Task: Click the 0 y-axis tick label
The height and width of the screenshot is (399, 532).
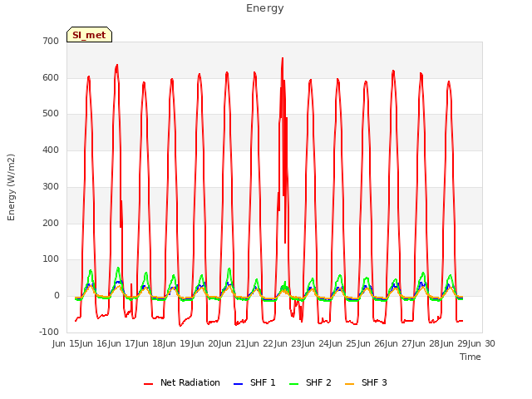Action: click(x=57, y=296)
